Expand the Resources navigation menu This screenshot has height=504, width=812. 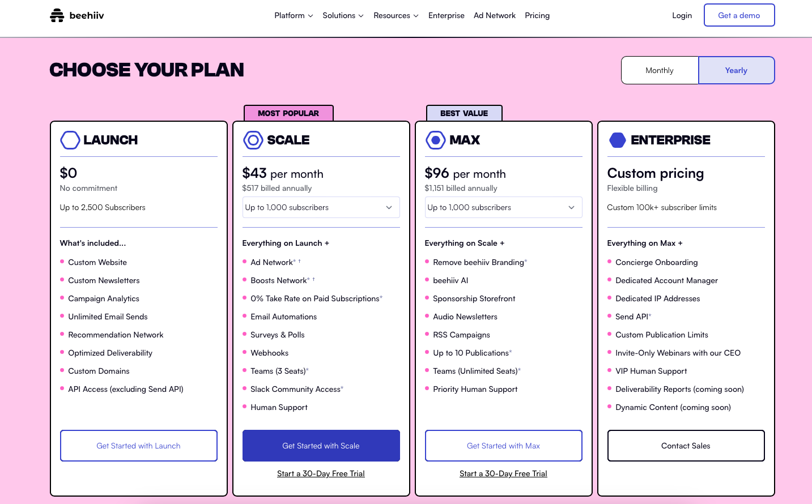(396, 15)
